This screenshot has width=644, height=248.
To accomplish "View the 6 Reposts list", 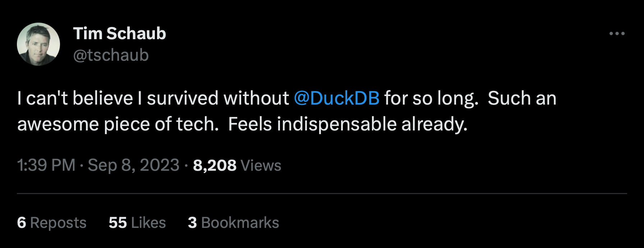I will click(x=51, y=223).
